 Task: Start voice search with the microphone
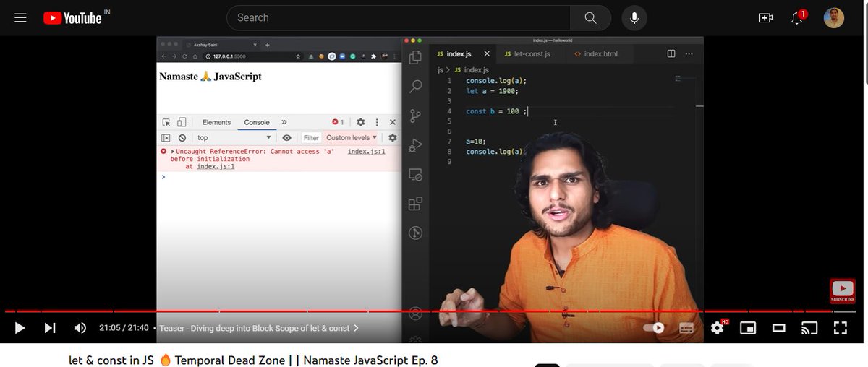634,18
